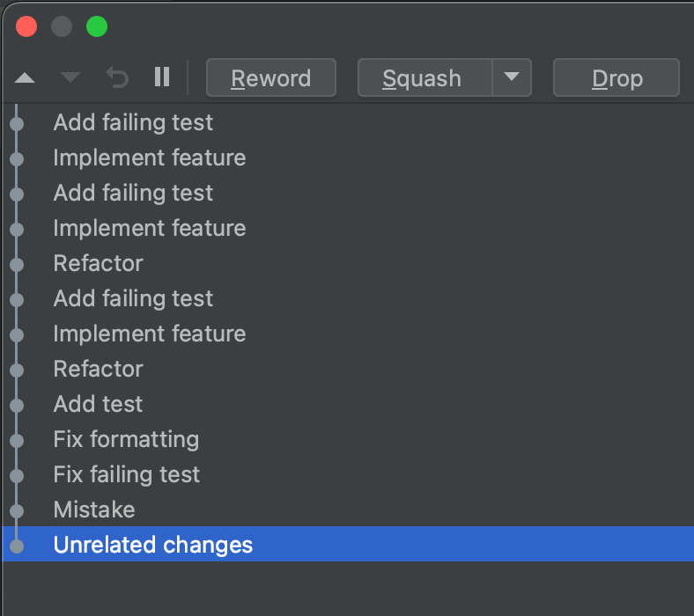Select the "Unrelated changes" commit
The height and width of the screenshot is (616, 694).
pyautogui.click(x=153, y=545)
